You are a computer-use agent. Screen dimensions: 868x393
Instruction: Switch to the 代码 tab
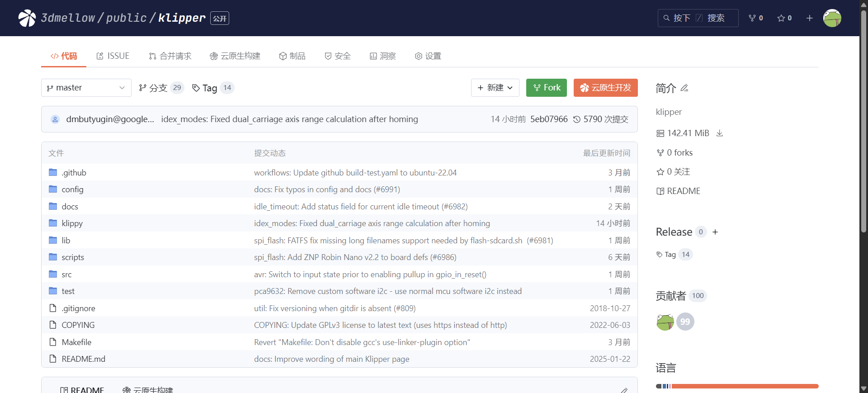tap(64, 56)
